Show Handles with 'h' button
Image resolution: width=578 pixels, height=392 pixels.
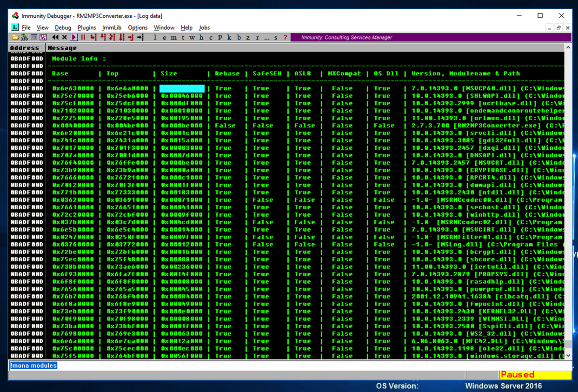click(201, 37)
